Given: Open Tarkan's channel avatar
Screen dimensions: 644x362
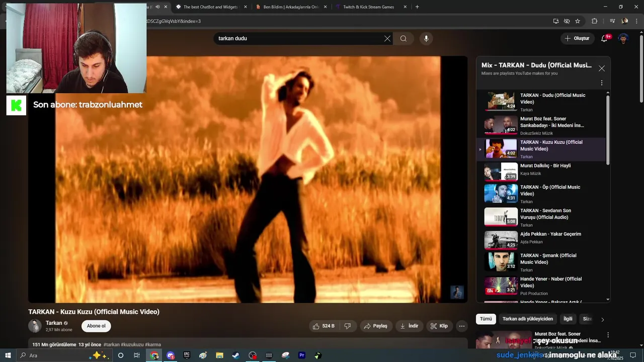Looking at the screenshot, I should (35, 326).
